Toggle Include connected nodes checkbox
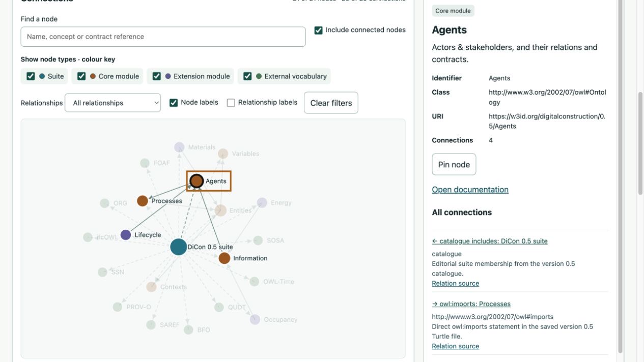644x362 pixels. click(x=319, y=30)
